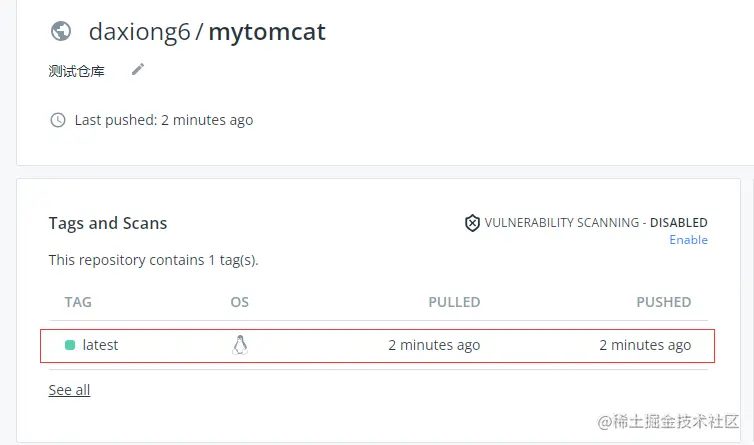Click the repository description text 测试仓库
754x445 pixels.
tap(76, 71)
